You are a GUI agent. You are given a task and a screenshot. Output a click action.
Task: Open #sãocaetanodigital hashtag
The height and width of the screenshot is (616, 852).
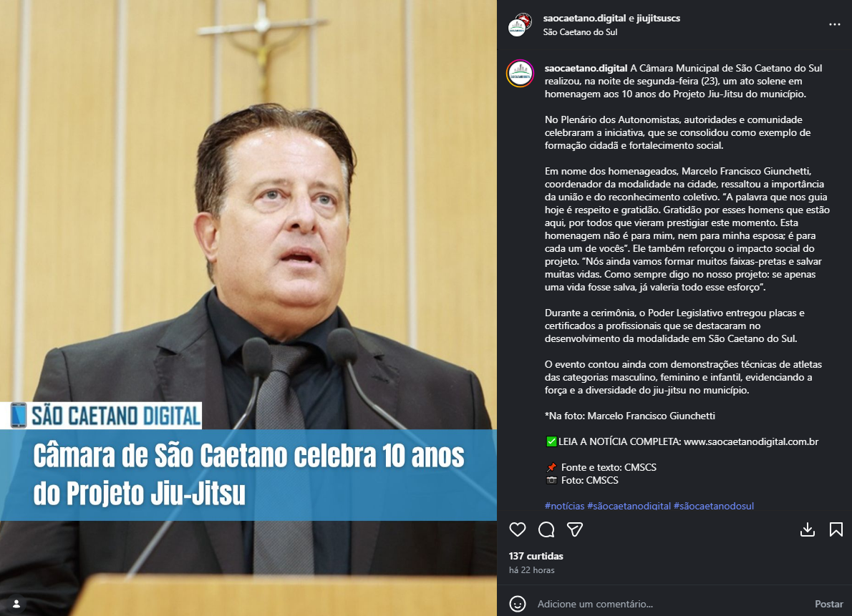[x=629, y=506]
